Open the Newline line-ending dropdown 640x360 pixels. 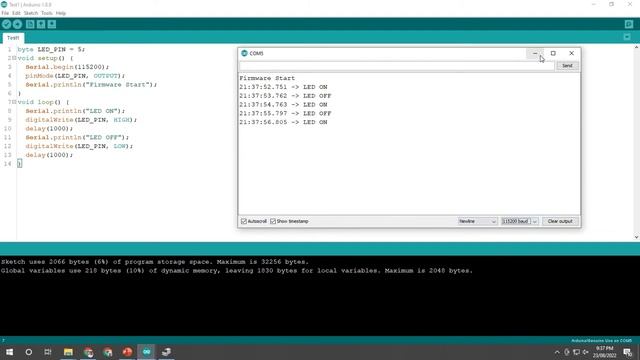pyautogui.click(x=477, y=221)
